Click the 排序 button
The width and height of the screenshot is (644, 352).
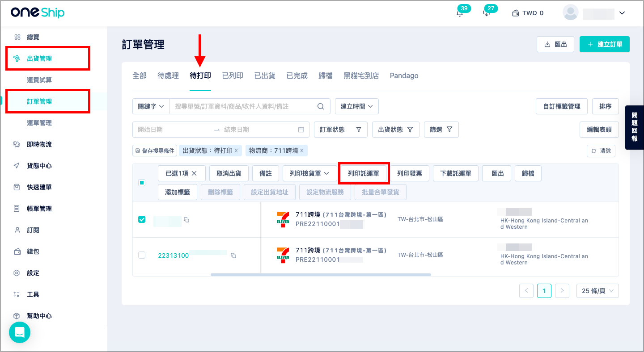(606, 106)
